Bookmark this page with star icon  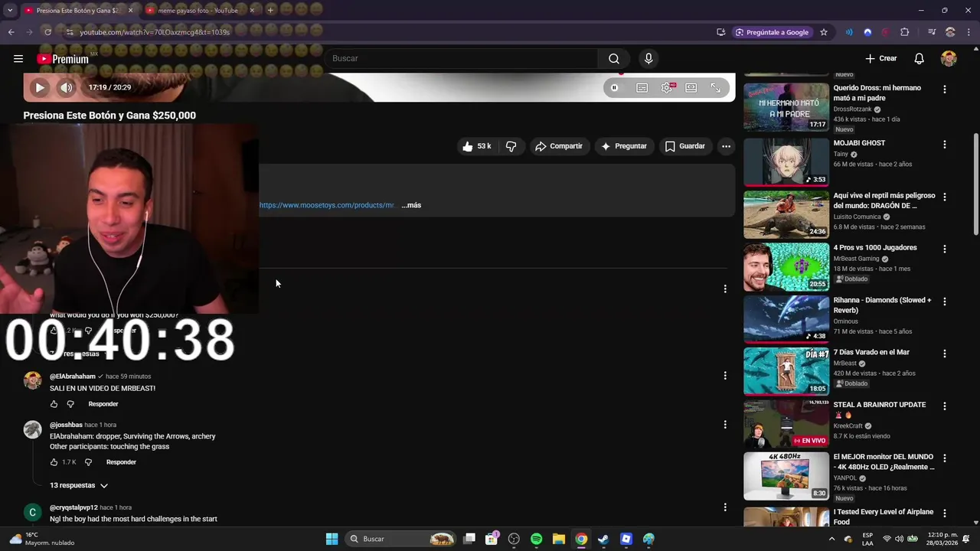(824, 32)
